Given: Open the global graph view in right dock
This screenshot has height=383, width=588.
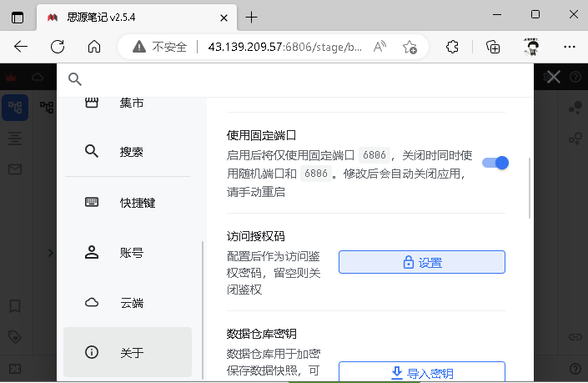Looking at the screenshot, I should tap(575, 108).
